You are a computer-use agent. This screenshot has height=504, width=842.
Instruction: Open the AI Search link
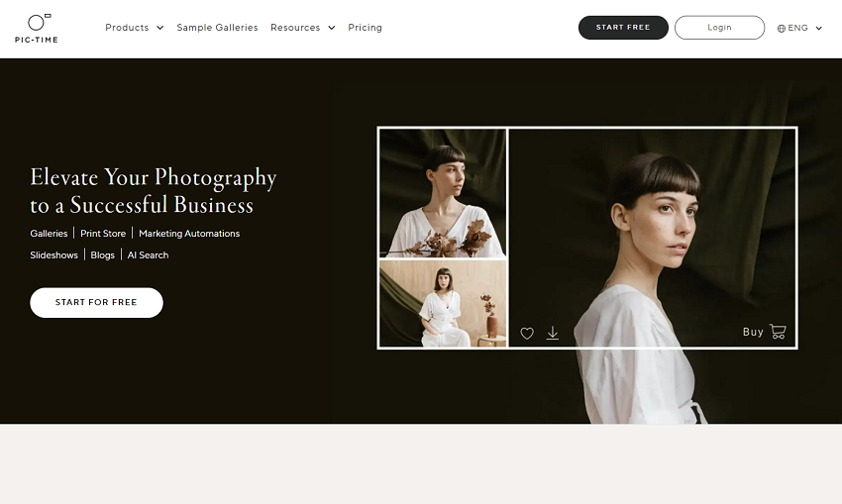[x=148, y=255]
